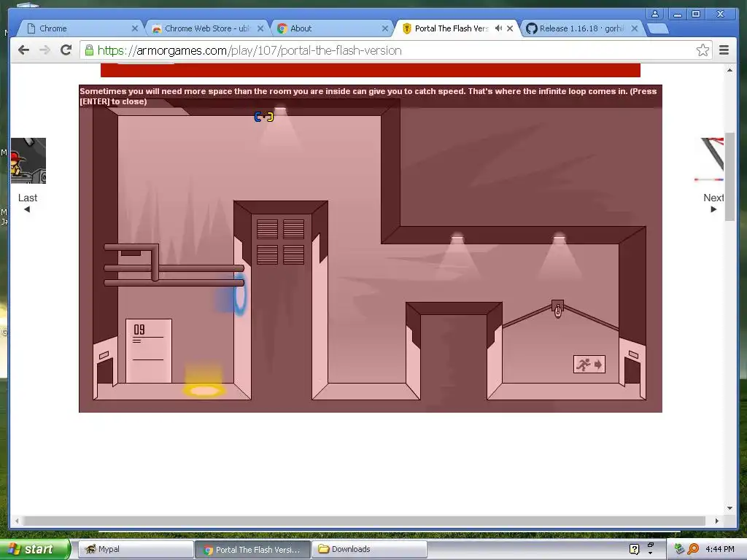Mute the Portal tab using speaker icon
Viewport: 747px width, 560px height.
[x=498, y=28]
